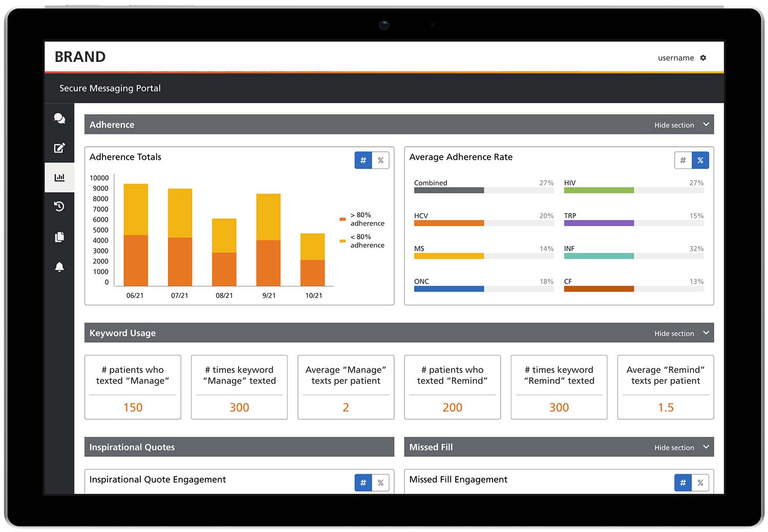
Task: Switch Average Adherence Rate to number view
Action: coord(683,160)
